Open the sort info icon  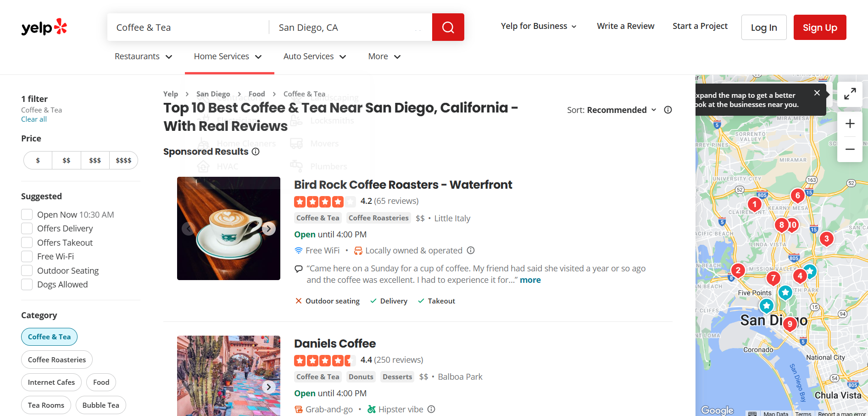point(668,110)
